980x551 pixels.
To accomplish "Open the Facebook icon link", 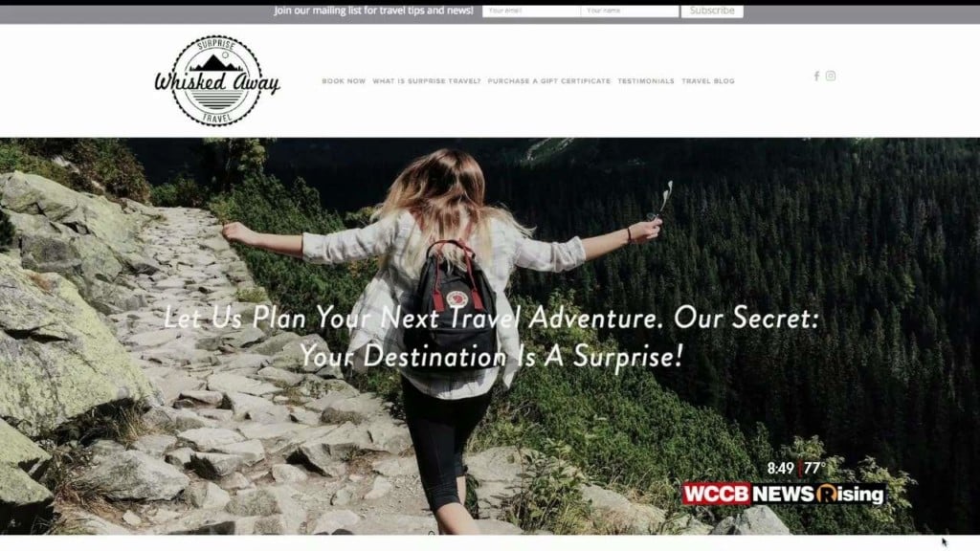I will point(816,77).
